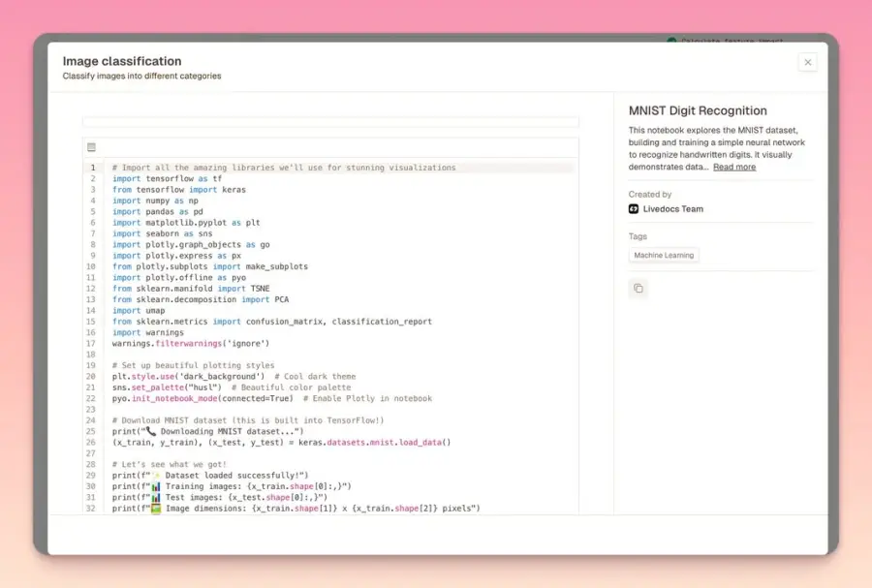The width and height of the screenshot is (872, 588).
Task: Click line 'from plotly.subplots import make_subplots'
Action: point(210,266)
